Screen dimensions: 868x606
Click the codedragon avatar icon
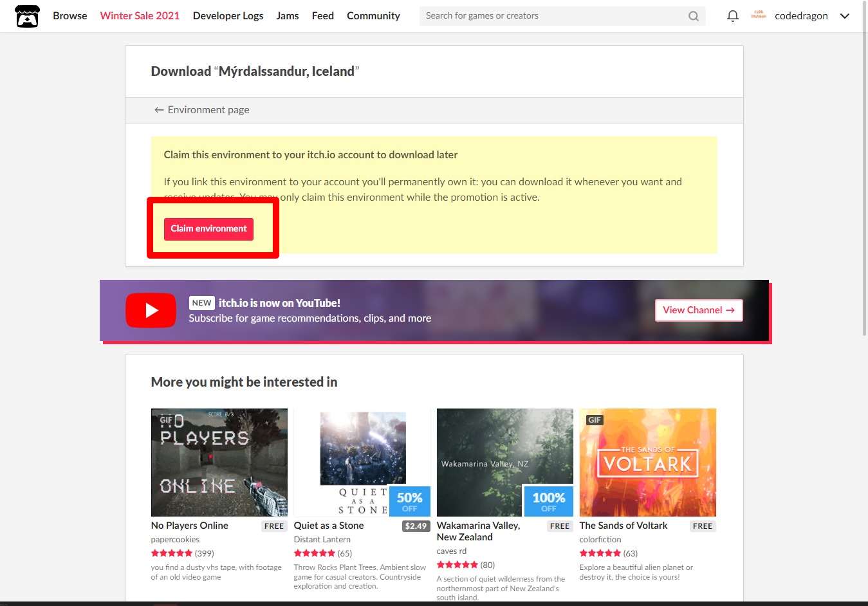(759, 15)
